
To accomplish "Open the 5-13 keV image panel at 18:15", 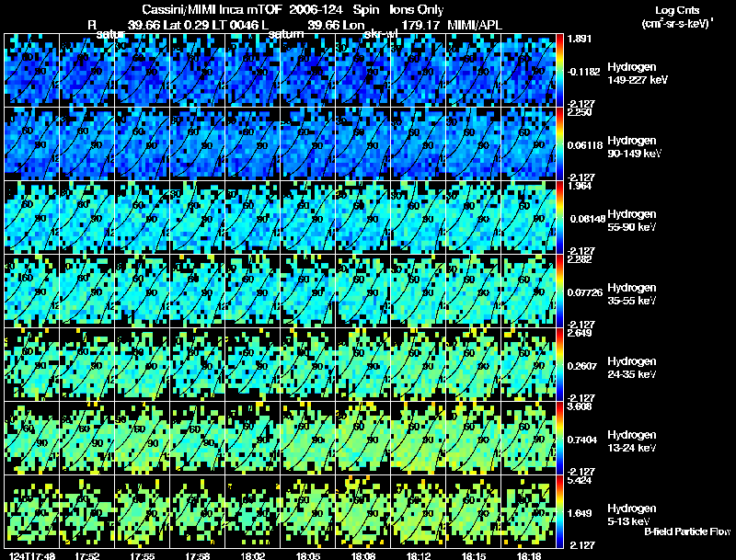I will [x=474, y=512].
